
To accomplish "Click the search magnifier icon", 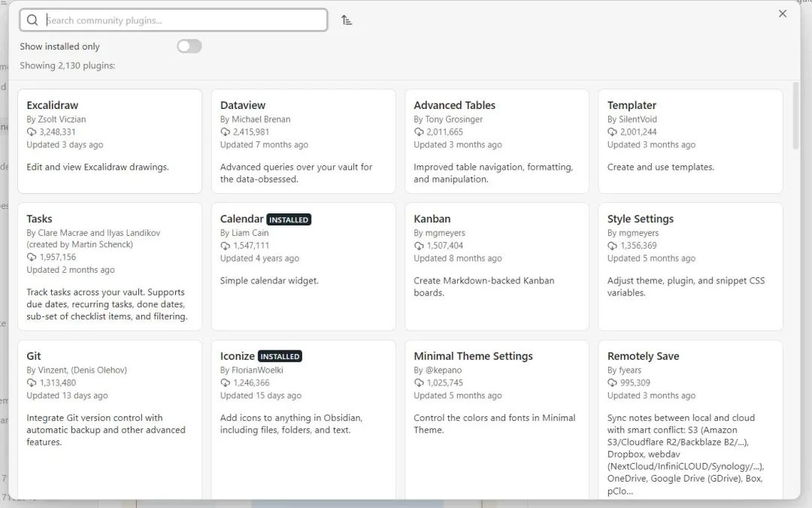I will (32, 20).
